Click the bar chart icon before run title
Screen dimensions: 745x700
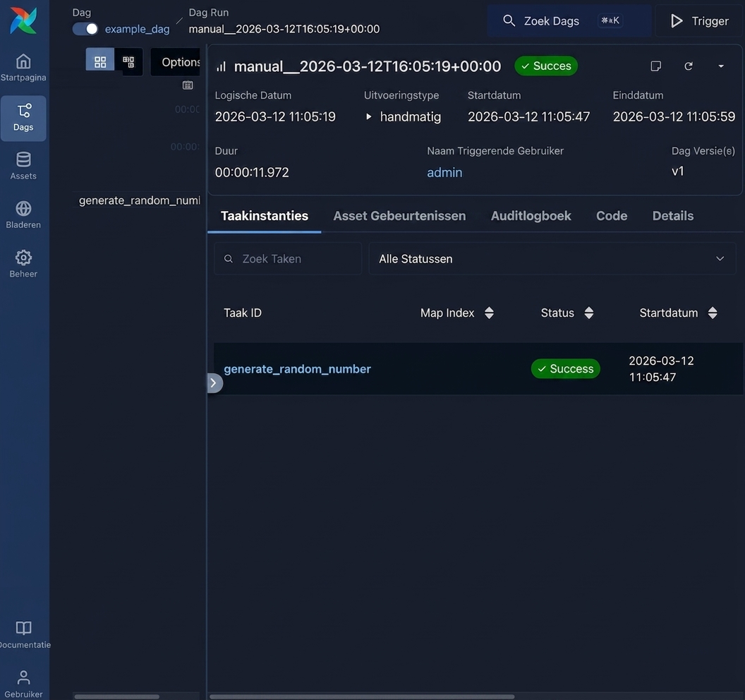221,66
